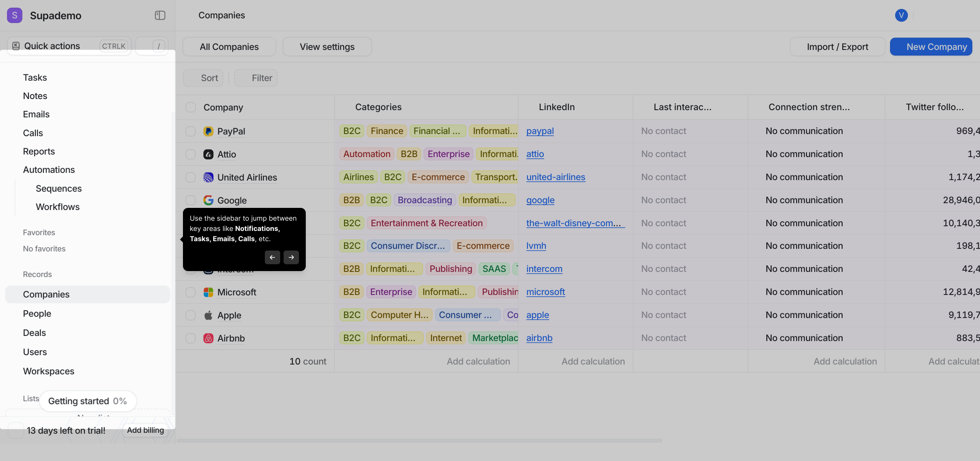Open the intercom LinkedIn link
The height and width of the screenshot is (461, 980).
(x=544, y=269)
